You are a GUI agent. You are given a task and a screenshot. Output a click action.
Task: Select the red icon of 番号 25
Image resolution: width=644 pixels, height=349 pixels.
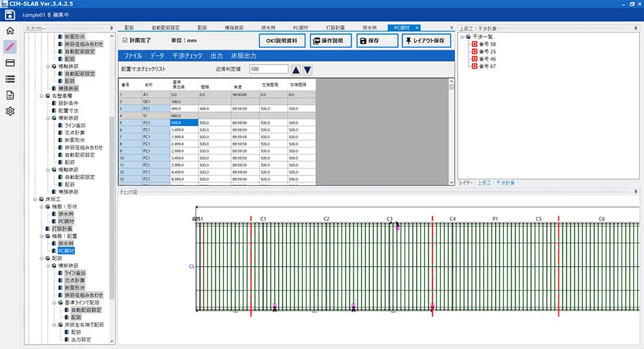coord(475,52)
